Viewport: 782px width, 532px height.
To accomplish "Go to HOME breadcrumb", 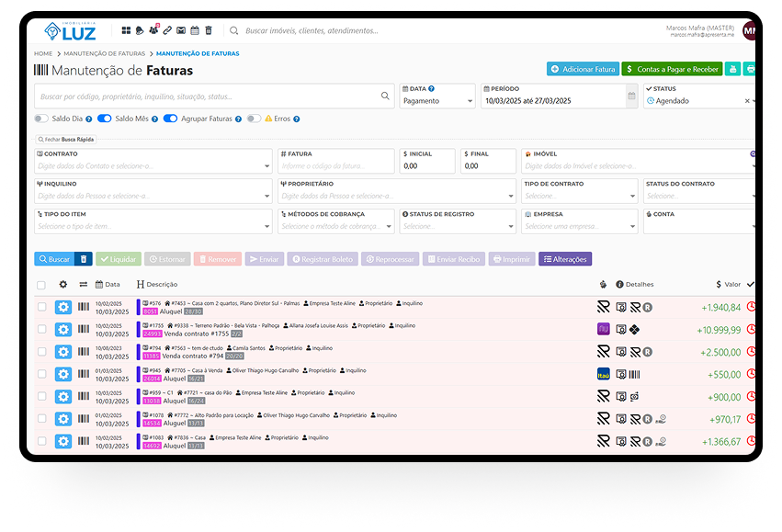I will pyautogui.click(x=43, y=53).
